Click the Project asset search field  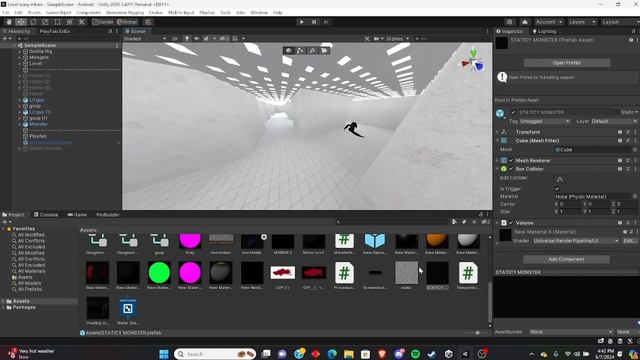click(x=392, y=222)
